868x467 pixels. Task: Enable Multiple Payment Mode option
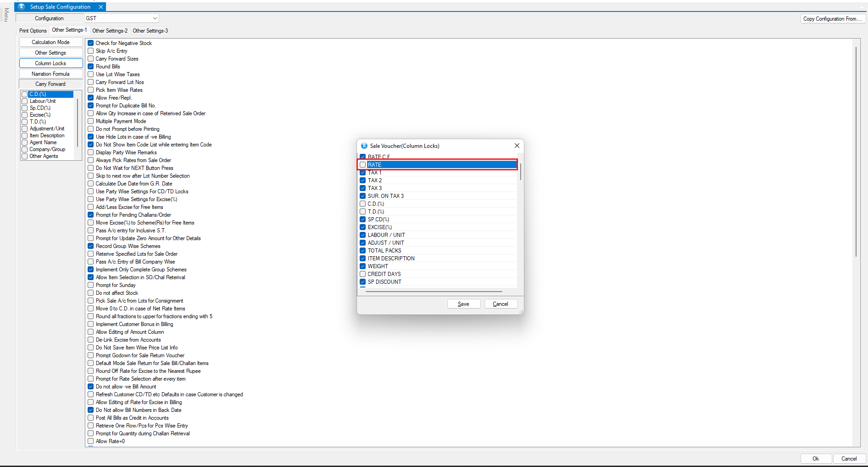(91, 121)
